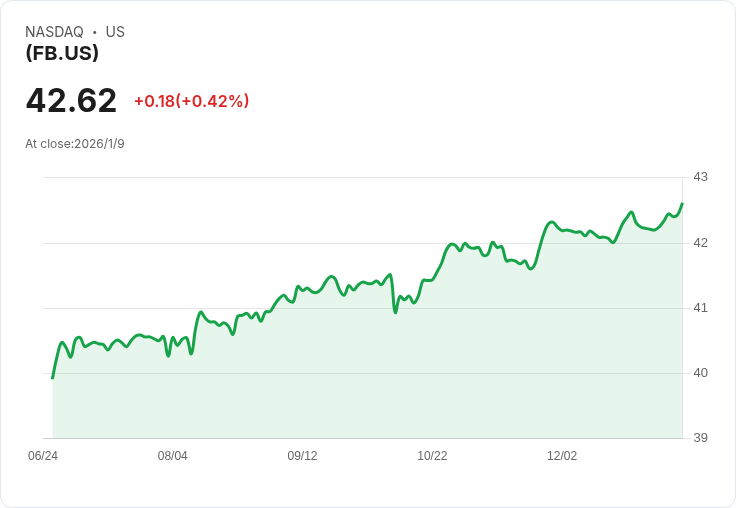Screen dimensions: 736x508
Task: Click the latest endpoint of the price line
Action: pos(682,204)
